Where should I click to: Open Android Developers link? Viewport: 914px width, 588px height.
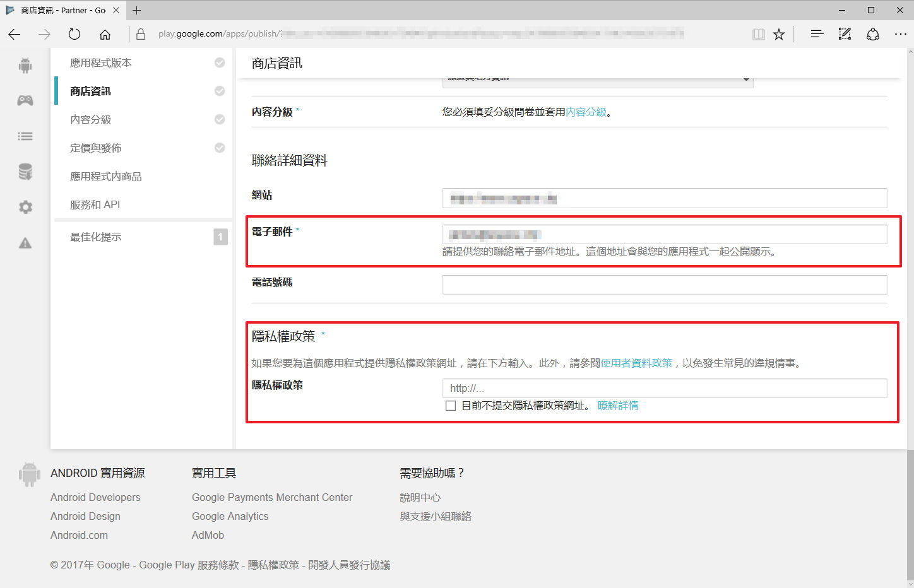[95, 497]
